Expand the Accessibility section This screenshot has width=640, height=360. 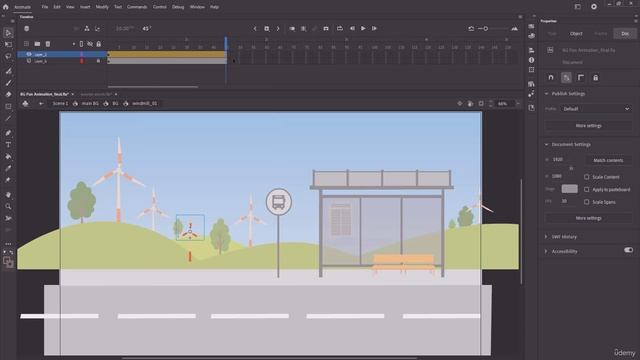(547, 251)
